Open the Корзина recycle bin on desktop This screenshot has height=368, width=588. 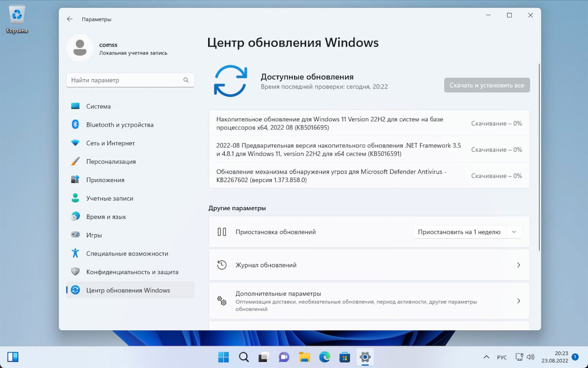(17, 20)
